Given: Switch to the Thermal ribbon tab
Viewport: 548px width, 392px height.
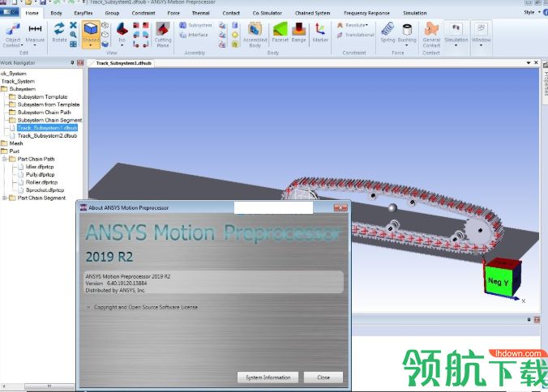Looking at the screenshot, I should point(200,13).
